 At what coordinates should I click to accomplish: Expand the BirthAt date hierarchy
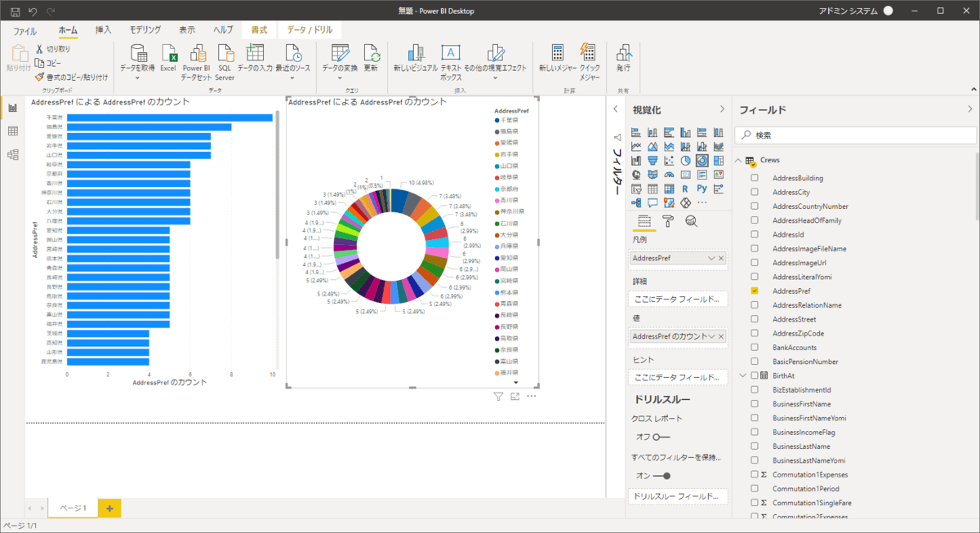coord(742,375)
